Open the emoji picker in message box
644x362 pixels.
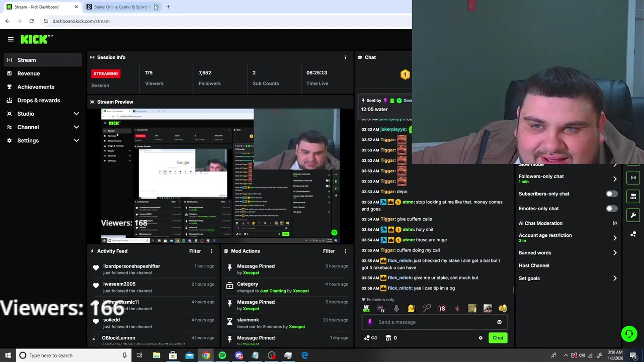[x=499, y=322]
